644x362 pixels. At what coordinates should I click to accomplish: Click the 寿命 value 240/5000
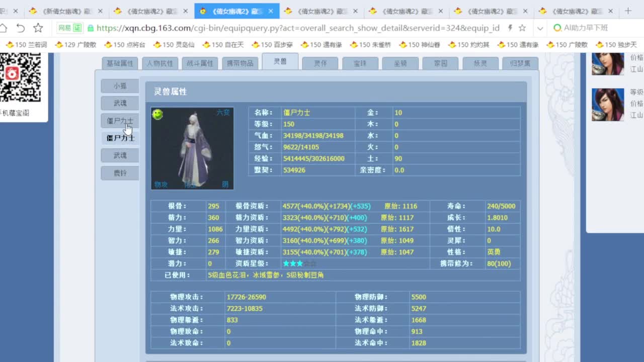(x=501, y=206)
